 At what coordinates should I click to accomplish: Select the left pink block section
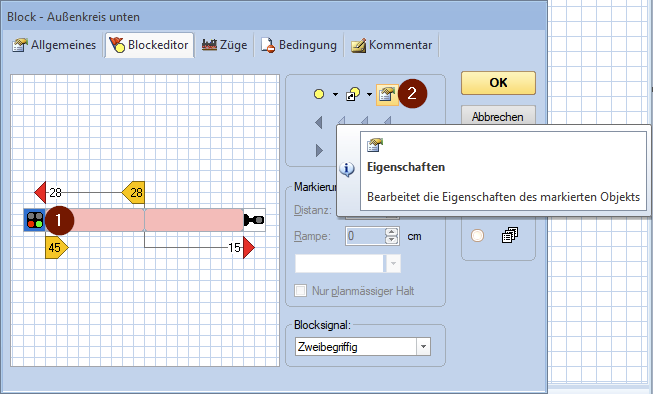[x=95, y=220]
